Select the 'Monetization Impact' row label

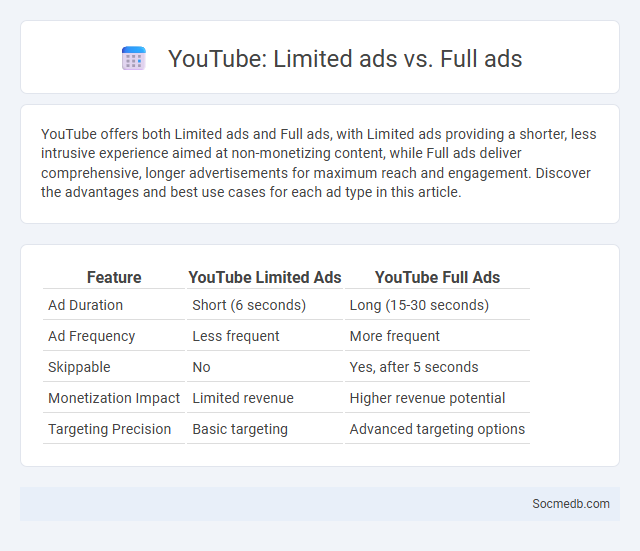[114, 398]
